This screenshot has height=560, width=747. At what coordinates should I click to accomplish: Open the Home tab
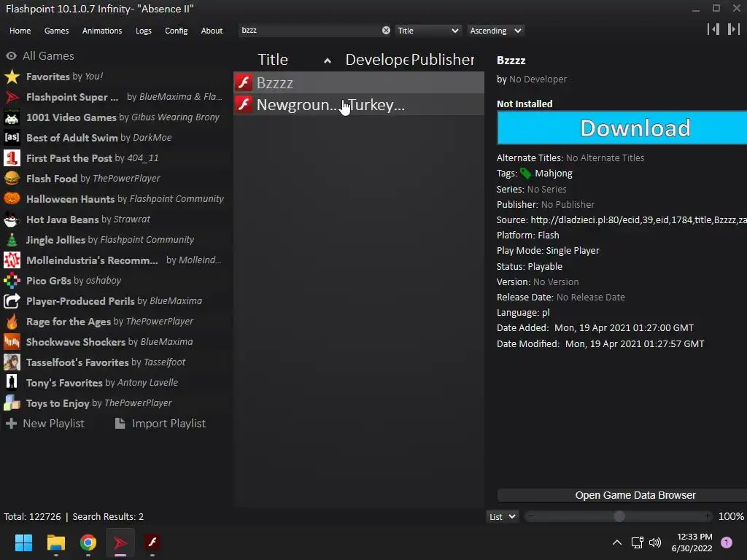click(x=20, y=31)
